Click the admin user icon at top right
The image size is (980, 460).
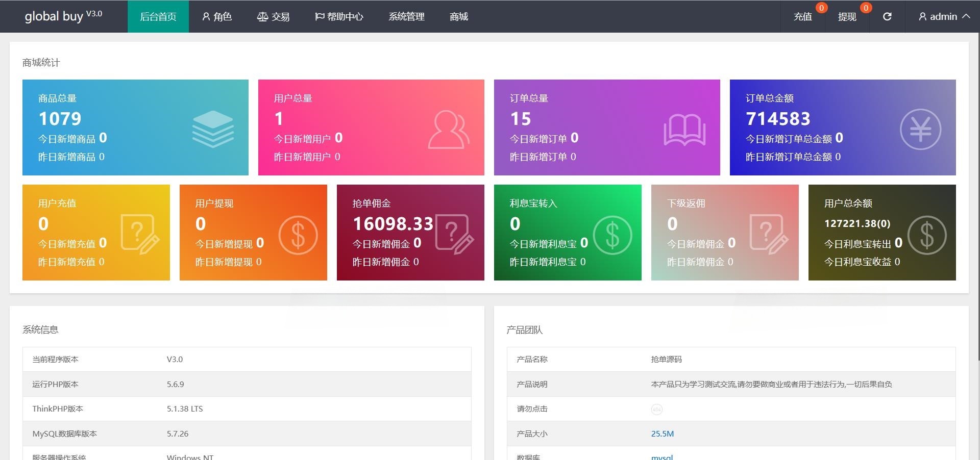tap(922, 16)
